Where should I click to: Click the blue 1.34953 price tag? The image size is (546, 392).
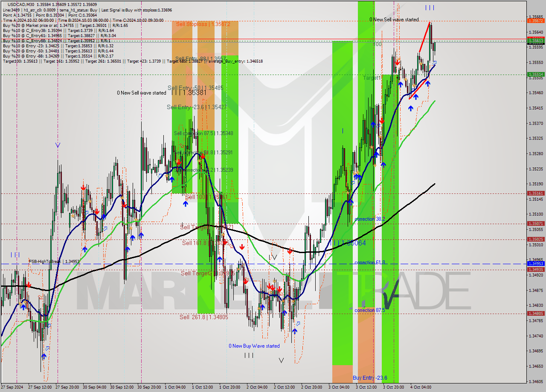coord(536,263)
